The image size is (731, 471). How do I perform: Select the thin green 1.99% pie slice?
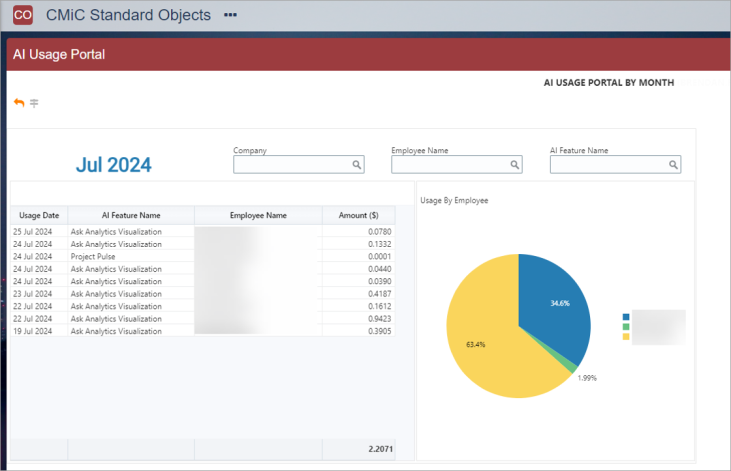tap(572, 366)
